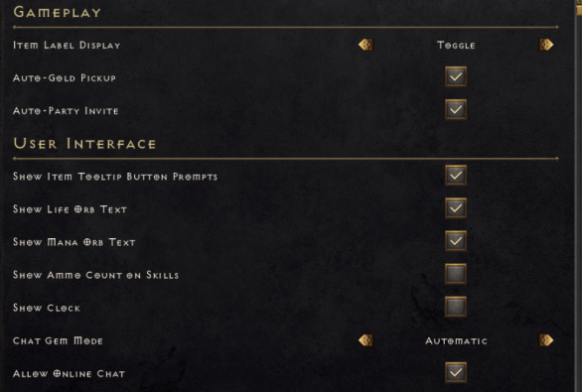Click the Gameplay section header
This screenshot has width=582, height=392.
[58, 12]
